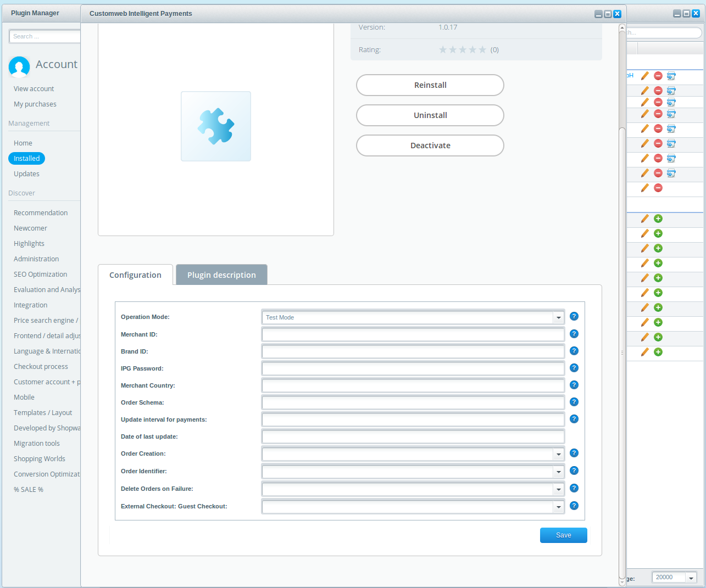The height and width of the screenshot is (588, 706).
Task: Open Administration category
Action: pos(36,259)
